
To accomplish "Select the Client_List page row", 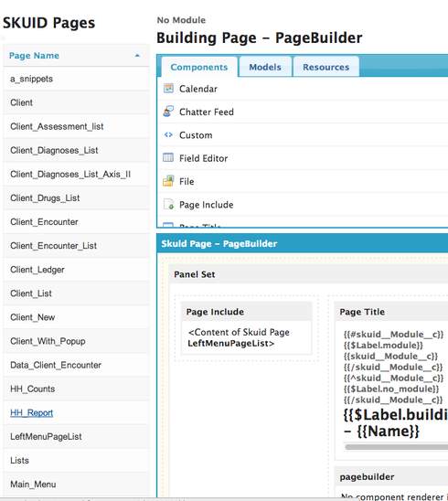I will point(76,293).
